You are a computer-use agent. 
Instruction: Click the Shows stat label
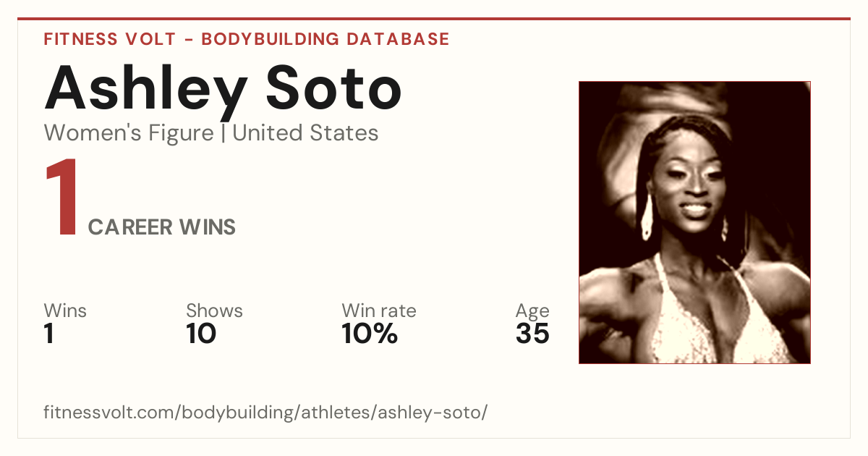214,311
